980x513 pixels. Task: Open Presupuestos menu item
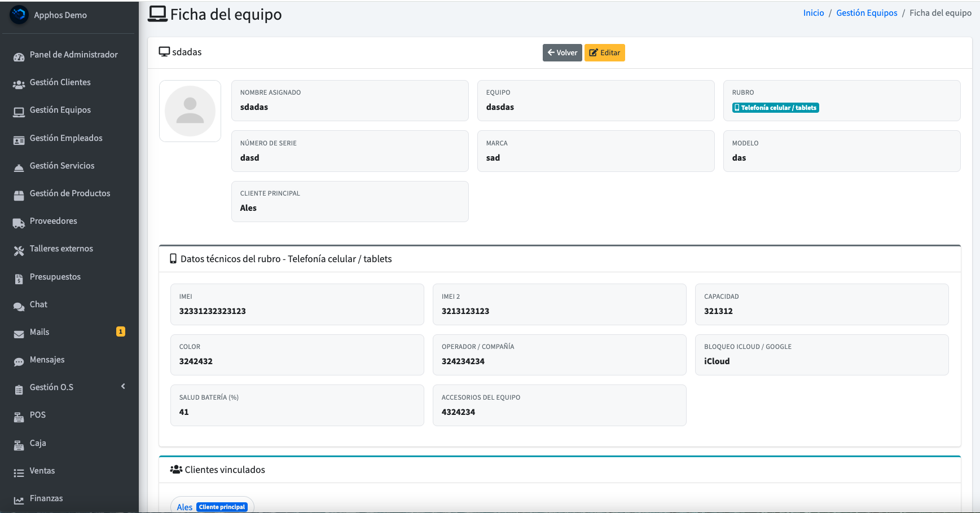pyautogui.click(x=68, y=277)
